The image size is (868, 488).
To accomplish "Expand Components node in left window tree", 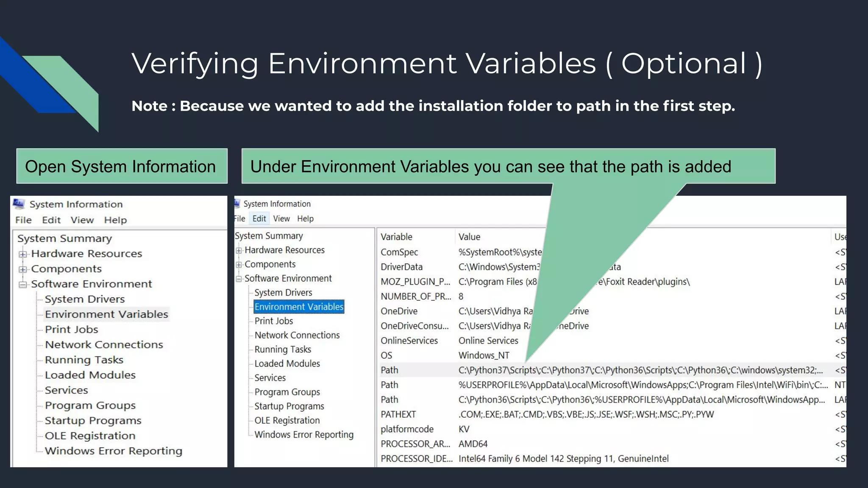I will 23,269.
